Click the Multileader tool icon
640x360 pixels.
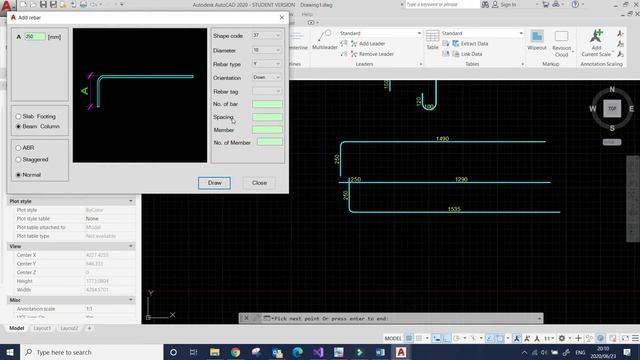click(325, 36)
